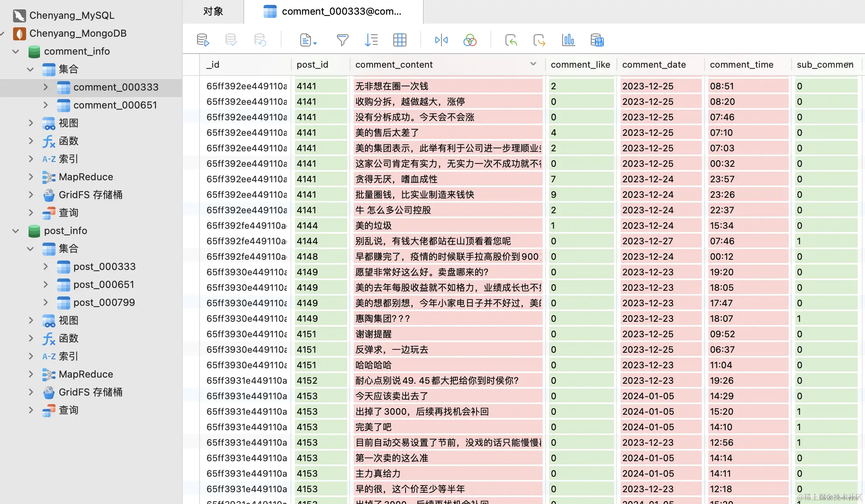This screenshot has height=504, width=865.
Task: Select cell '完美了吧'
Action: tap(448, 427)
